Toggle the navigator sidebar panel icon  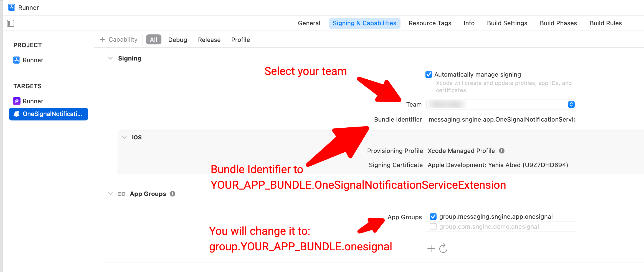pos(11,23)
